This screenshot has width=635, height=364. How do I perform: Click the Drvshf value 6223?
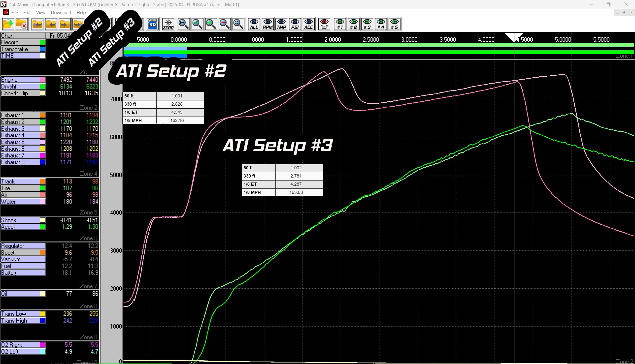tap(92, 87)
